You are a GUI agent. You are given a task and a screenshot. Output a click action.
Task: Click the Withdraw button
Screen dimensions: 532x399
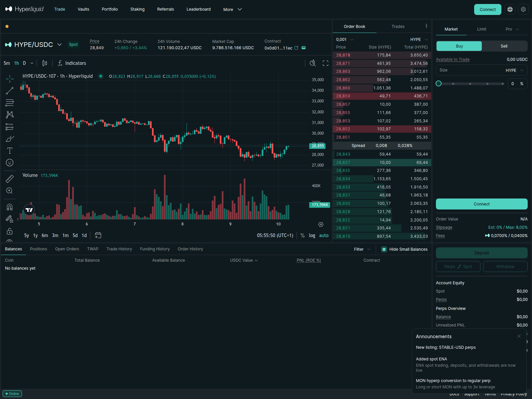coord(505,267)
